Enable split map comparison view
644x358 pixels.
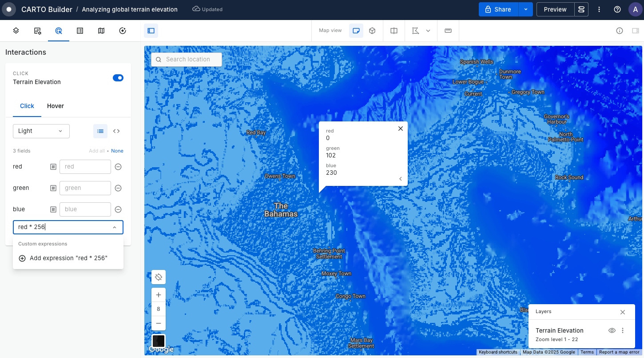point(394,31)
